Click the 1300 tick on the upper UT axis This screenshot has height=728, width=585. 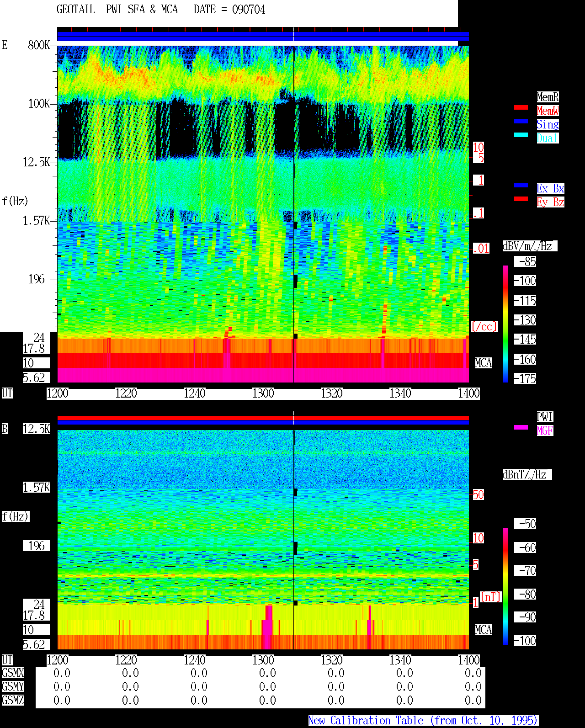[x=263, y=393]
